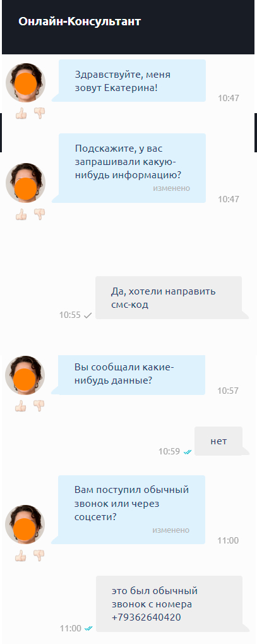Give thumbs up to "Подскажите, у вас запрашивали" message

click(21, 214)
